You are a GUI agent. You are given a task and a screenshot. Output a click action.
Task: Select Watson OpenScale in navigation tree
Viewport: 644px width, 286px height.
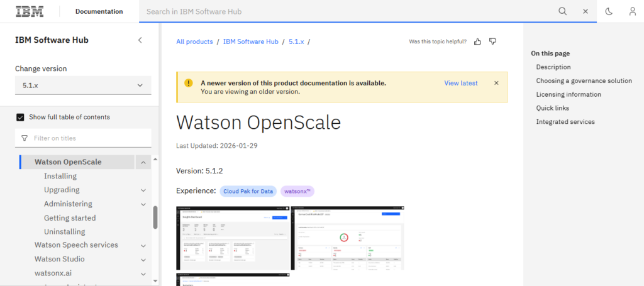click(68, 162)
